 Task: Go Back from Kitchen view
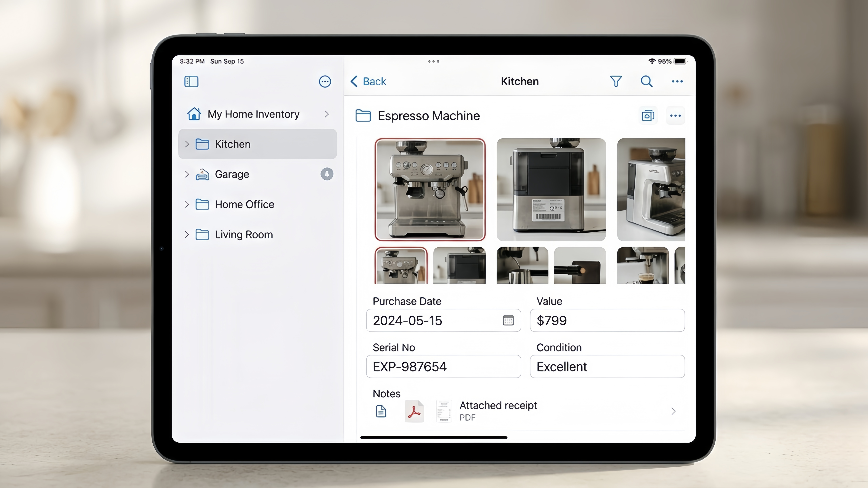point(368,82)
